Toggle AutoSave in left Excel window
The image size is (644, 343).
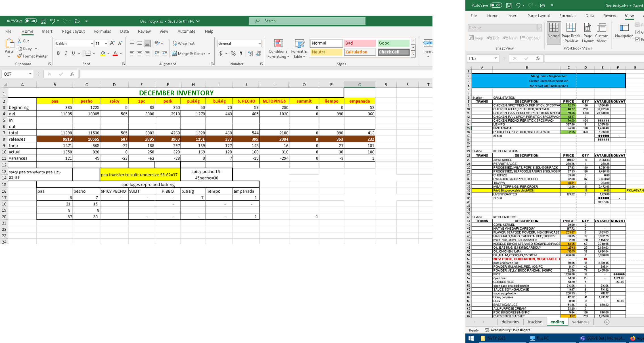pos(30,21)
